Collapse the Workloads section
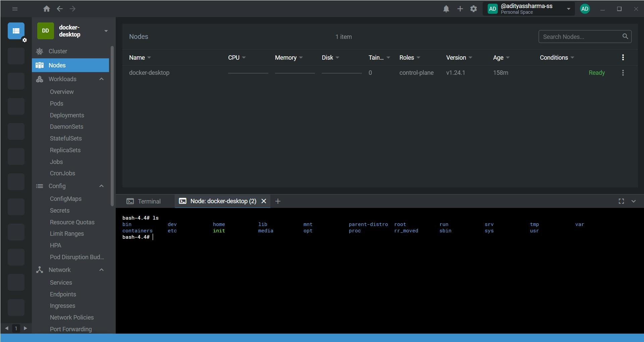 click(102, 79)
